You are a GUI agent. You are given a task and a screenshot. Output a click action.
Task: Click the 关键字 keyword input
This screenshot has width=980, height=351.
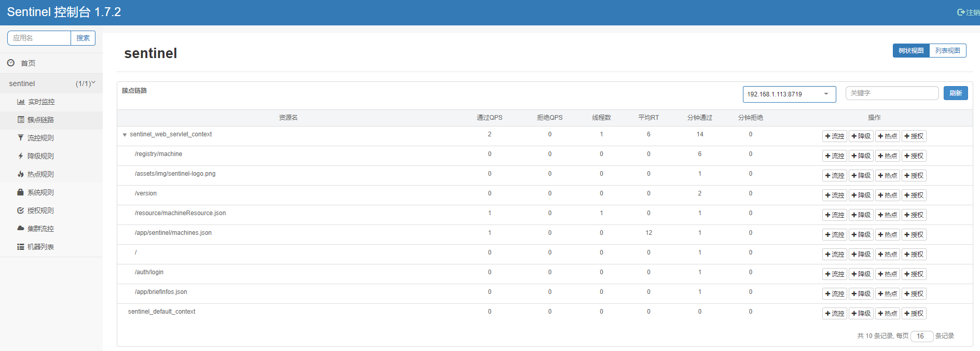[892, 93]
